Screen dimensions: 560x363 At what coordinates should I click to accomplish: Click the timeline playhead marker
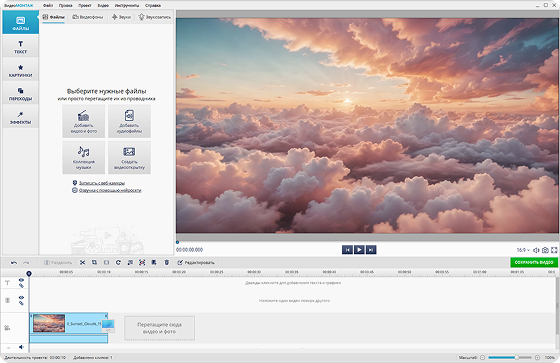click(x=29, y=274)
